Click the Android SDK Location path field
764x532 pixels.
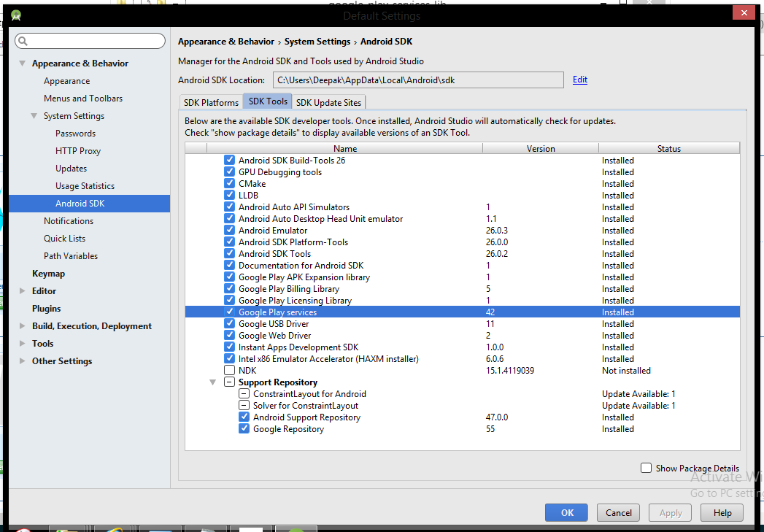[418, 80]
